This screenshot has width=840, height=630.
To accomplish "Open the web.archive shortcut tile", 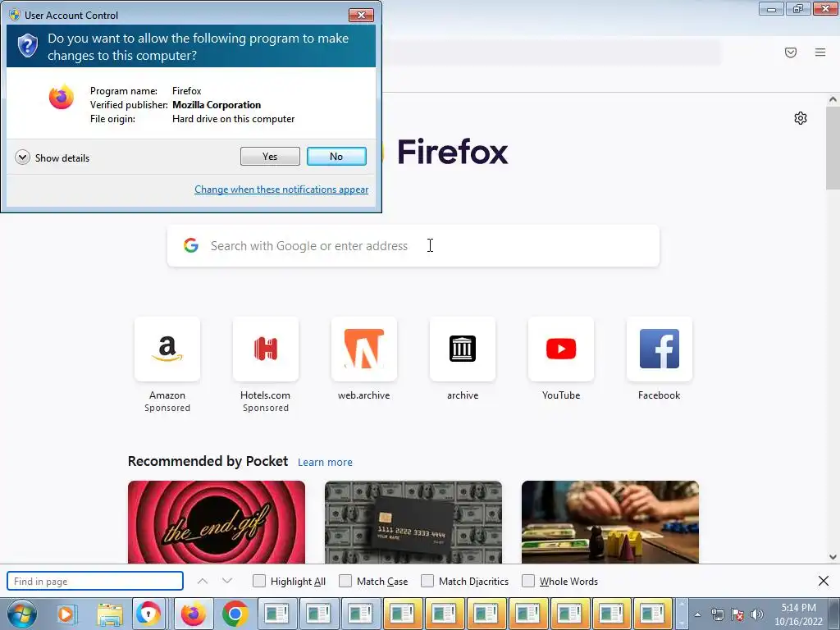I will pyautogui.click(x=364, y=349).
